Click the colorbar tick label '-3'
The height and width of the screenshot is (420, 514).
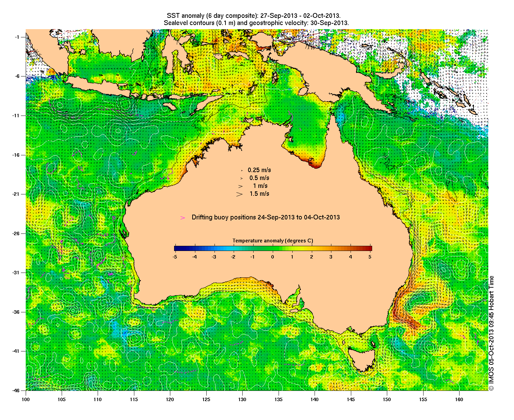pos(214,256)
